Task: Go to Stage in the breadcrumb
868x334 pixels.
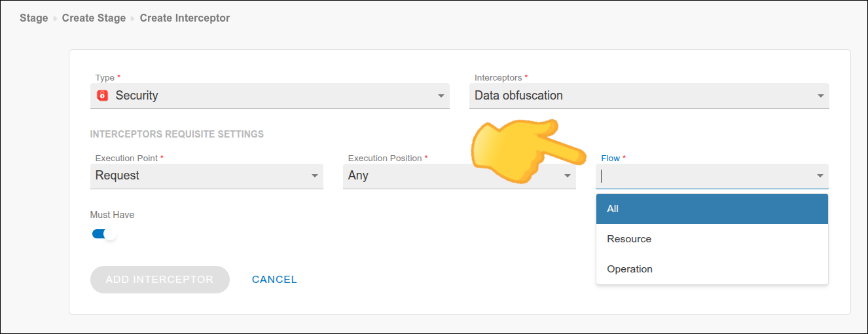Action: click(33, 18)
